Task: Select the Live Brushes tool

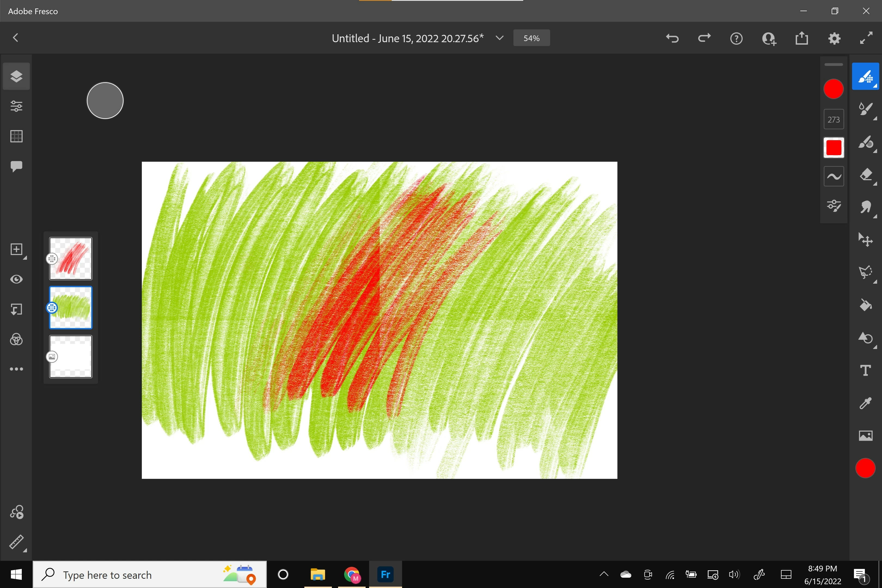Action: tap(865, 109)
